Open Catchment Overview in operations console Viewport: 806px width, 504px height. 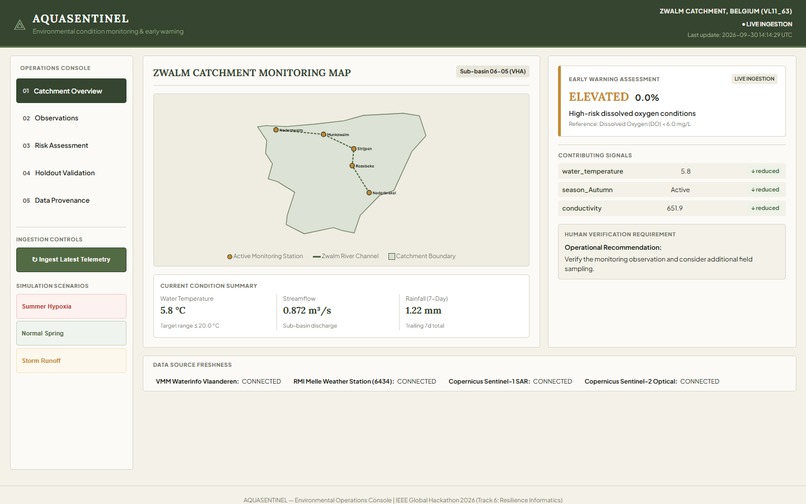[x=71, y=91]
